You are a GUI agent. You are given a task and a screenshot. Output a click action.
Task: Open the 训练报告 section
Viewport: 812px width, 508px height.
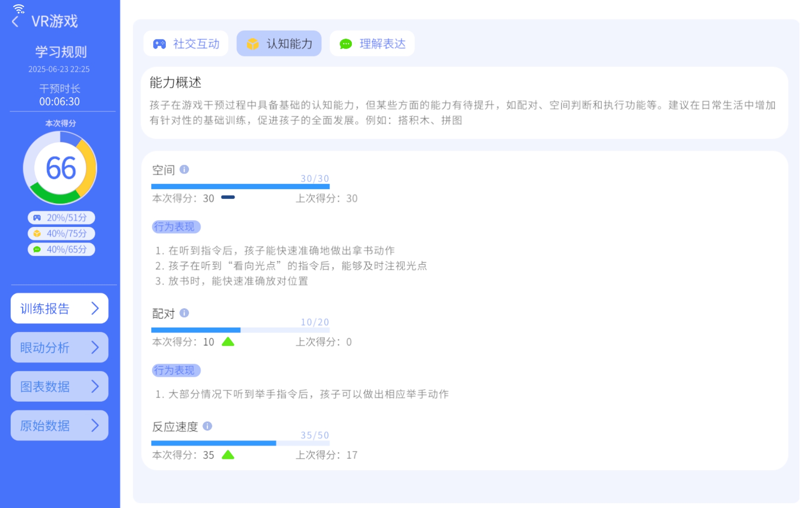point(59,308)
